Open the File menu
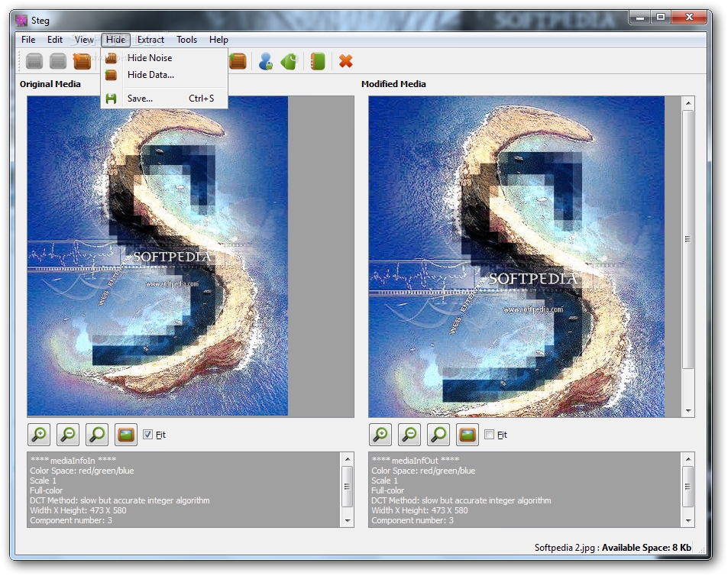This screenshot has height=576, width=728. click(28, 40)
